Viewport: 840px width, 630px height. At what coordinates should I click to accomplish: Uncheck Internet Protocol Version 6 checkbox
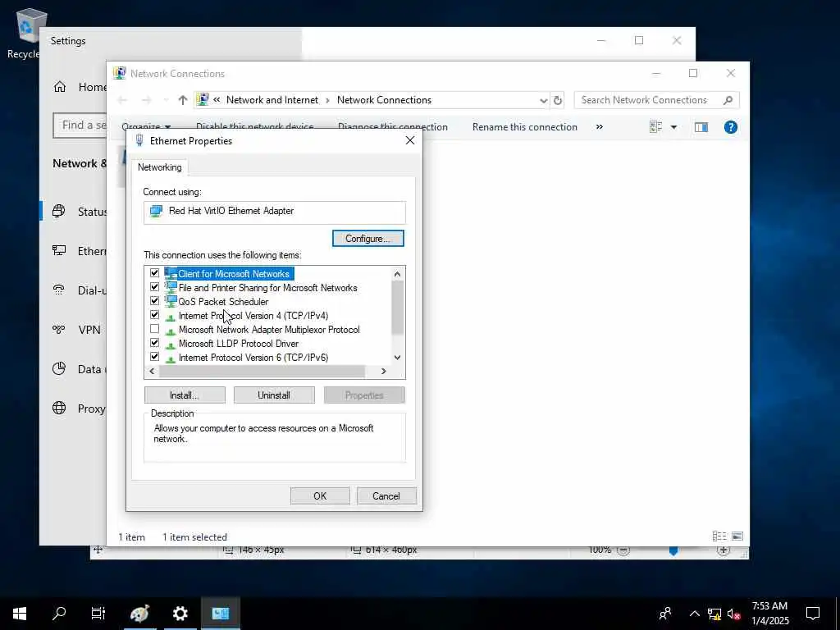point(154,357)
